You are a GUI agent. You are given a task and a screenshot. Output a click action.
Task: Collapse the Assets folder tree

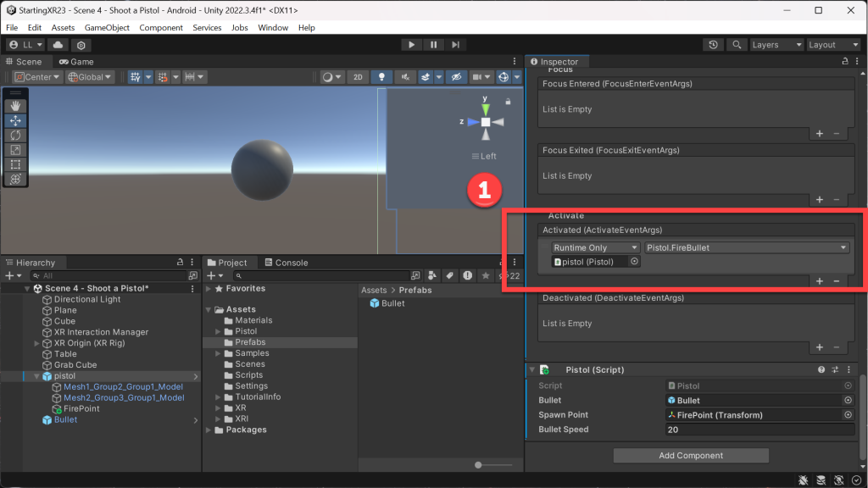(209, 309)
